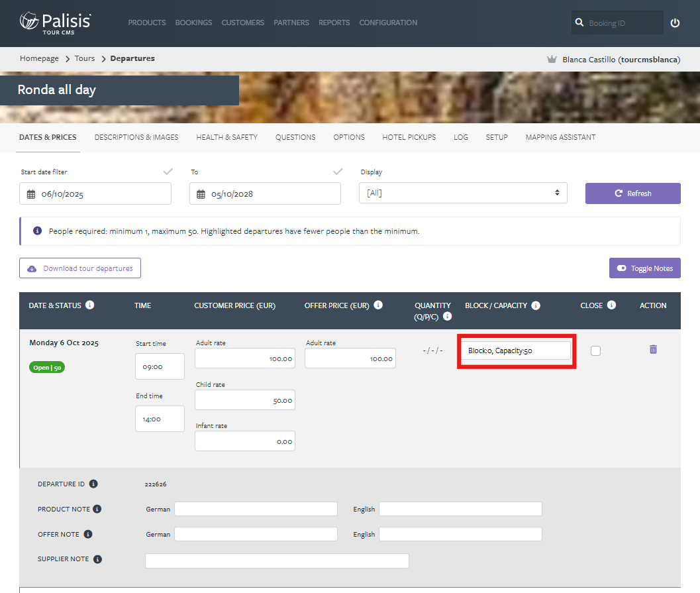700x593 pixels.
Task: Switch to Log tab
Action: [461, 138]
